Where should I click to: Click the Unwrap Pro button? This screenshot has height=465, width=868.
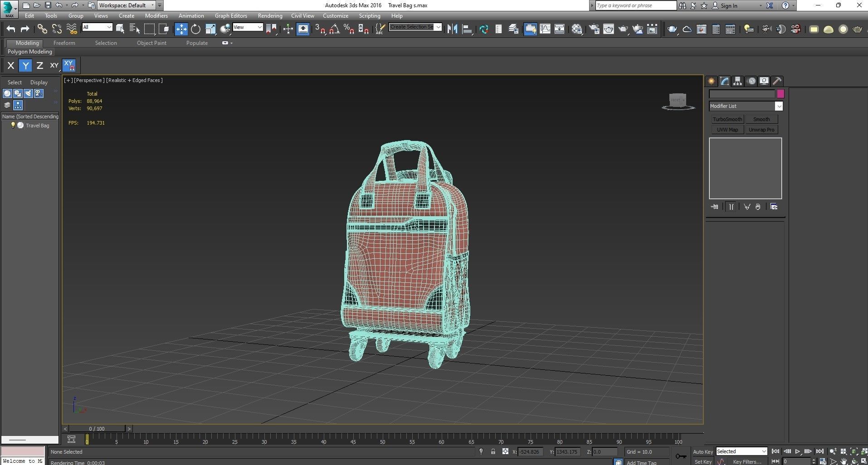coord(761,130)
